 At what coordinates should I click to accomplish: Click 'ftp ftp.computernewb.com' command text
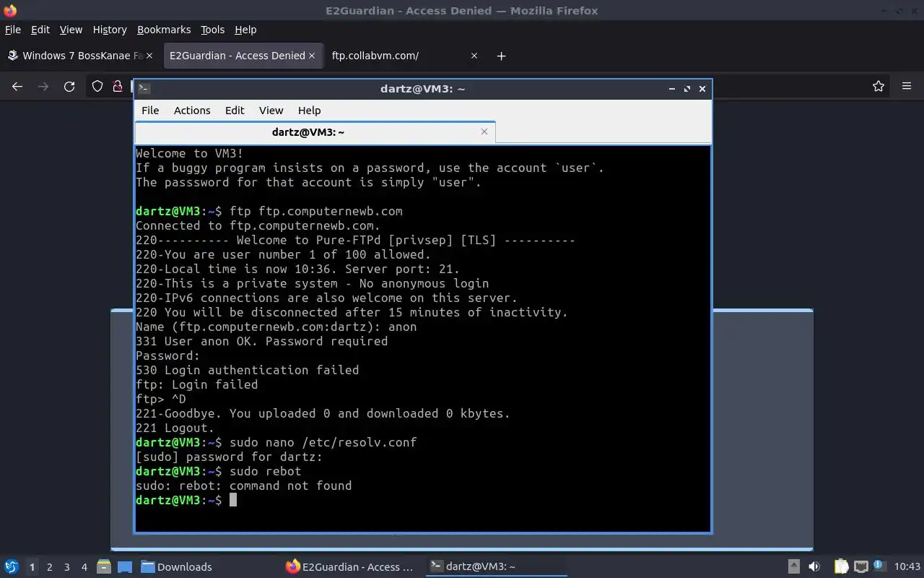[316, 211]
